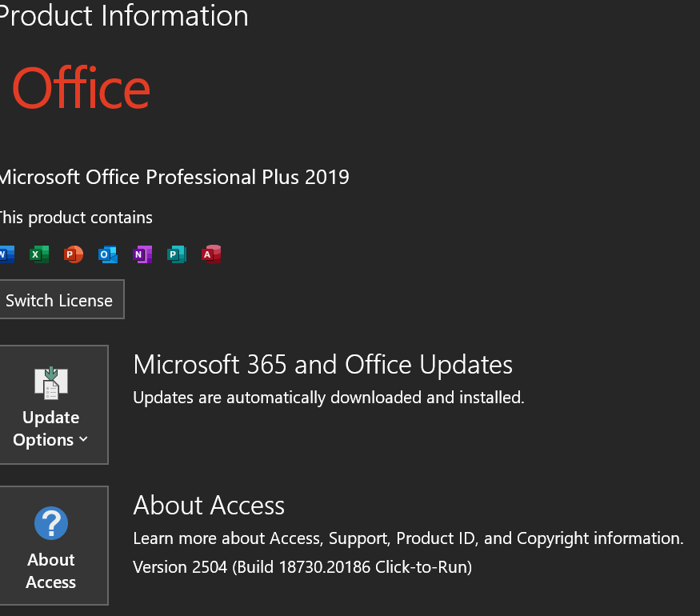Click the Microsoft 365 and Office Updates heading
This screenshot has height=616, width=700.
point(322,365)
